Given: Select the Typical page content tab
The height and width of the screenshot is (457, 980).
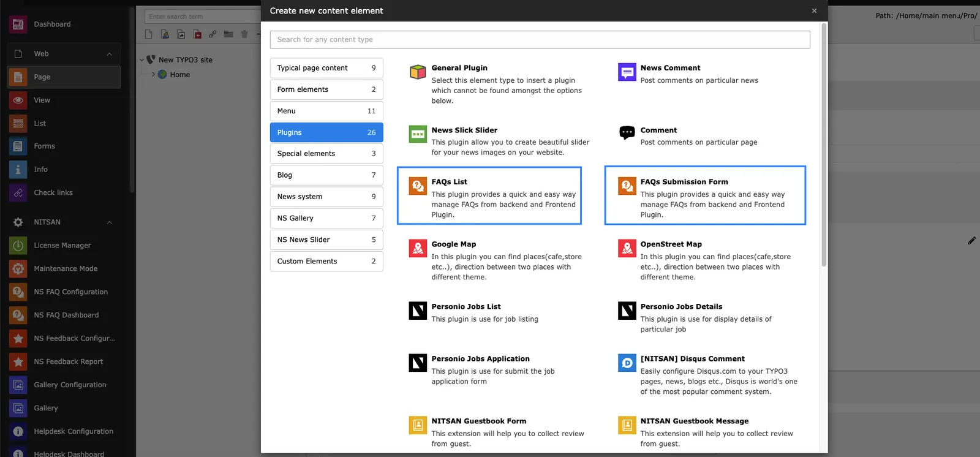Looking at the screenshot, I should pyautogui.click(x=326, y=68).
